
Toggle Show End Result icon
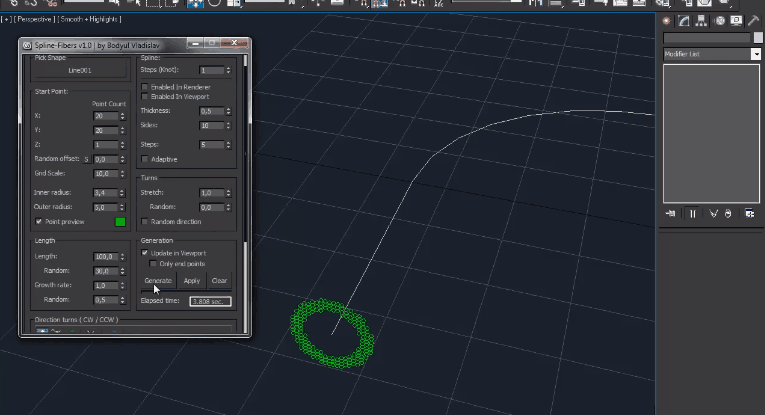point(692,213)
